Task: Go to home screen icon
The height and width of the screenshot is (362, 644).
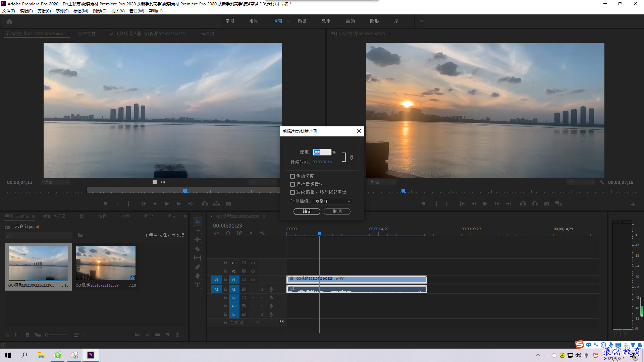Action: pos(9,21)
